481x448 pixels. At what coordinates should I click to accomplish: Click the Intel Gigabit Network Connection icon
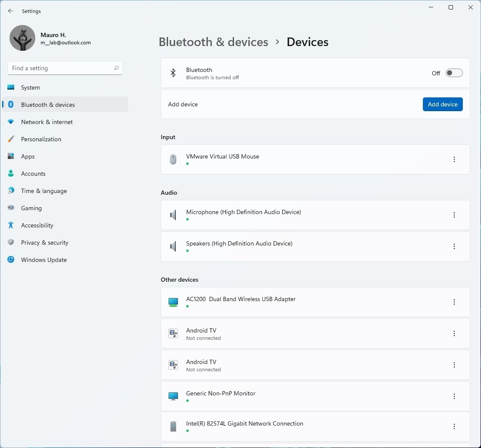pyautogui.click(x=173, y=426)
